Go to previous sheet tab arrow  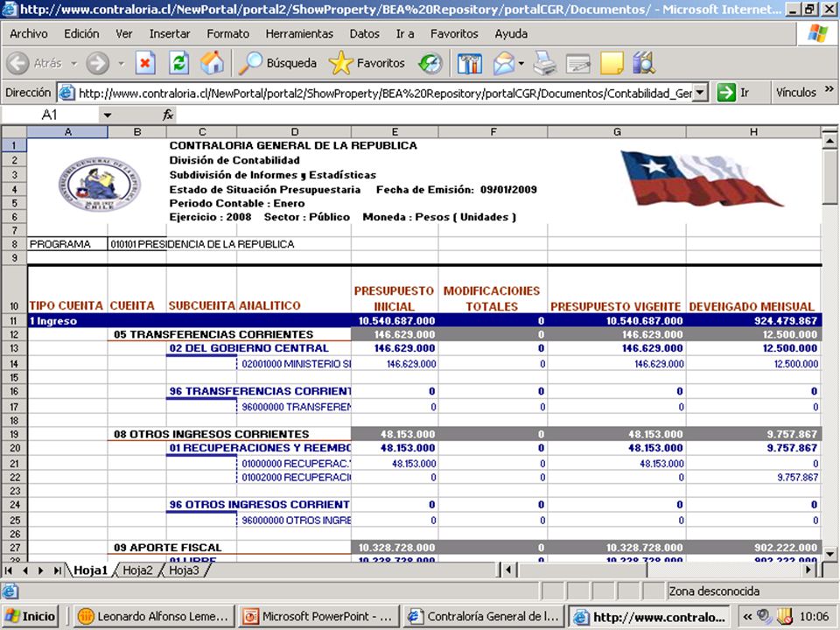pyautogui.click(x=24, y=570)
